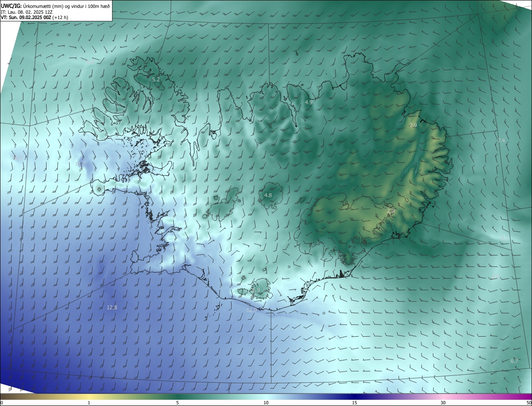Viewport: 532px width, 406px height.
Task: Click the 11.7 value west of Snæfellsnes
Action: pyautogui.click(x=80, y=164)
